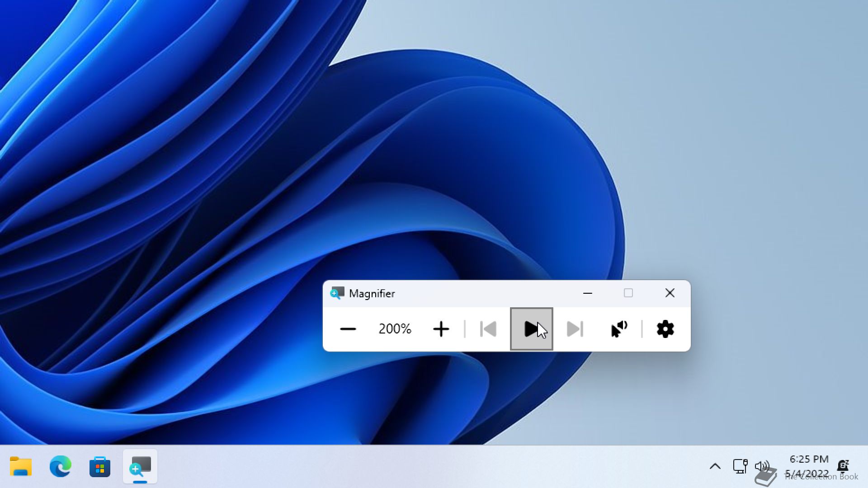Image resolution: width=868 pixels, height=488 pixels.
Task: Skip to next sentence in Magnifier
Action: pyautogui.click(x=575, y=329)
